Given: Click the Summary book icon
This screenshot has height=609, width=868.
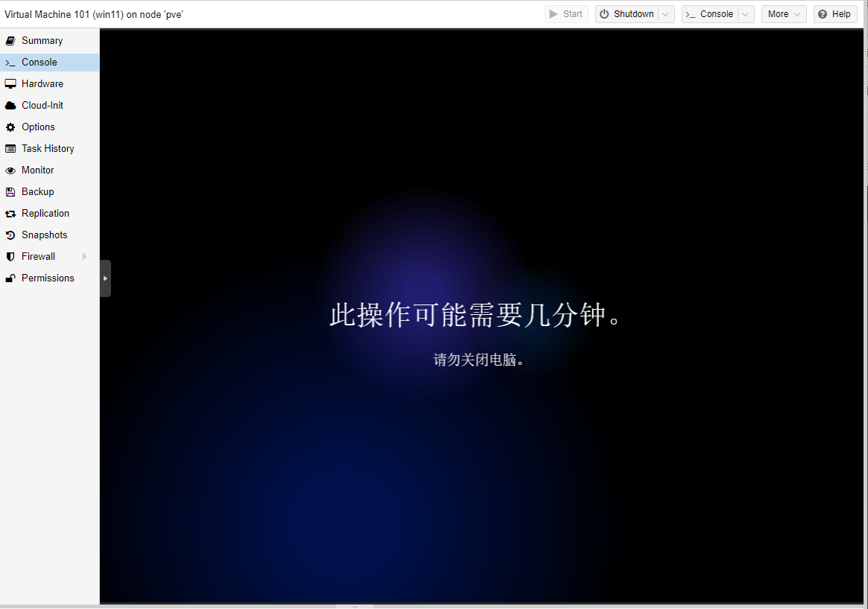Looking at the screenshot, I should [x=10, y=41].
